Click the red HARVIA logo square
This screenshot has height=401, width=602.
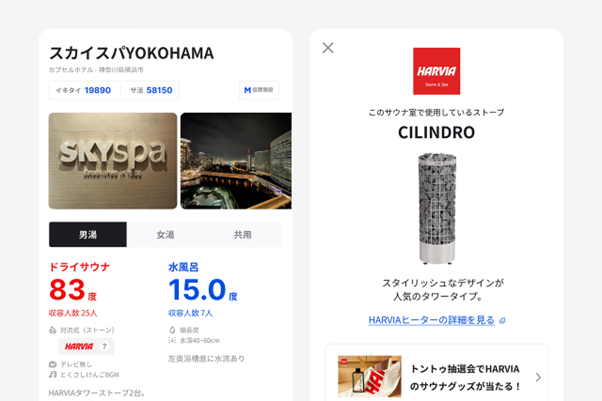coord(436,71)
